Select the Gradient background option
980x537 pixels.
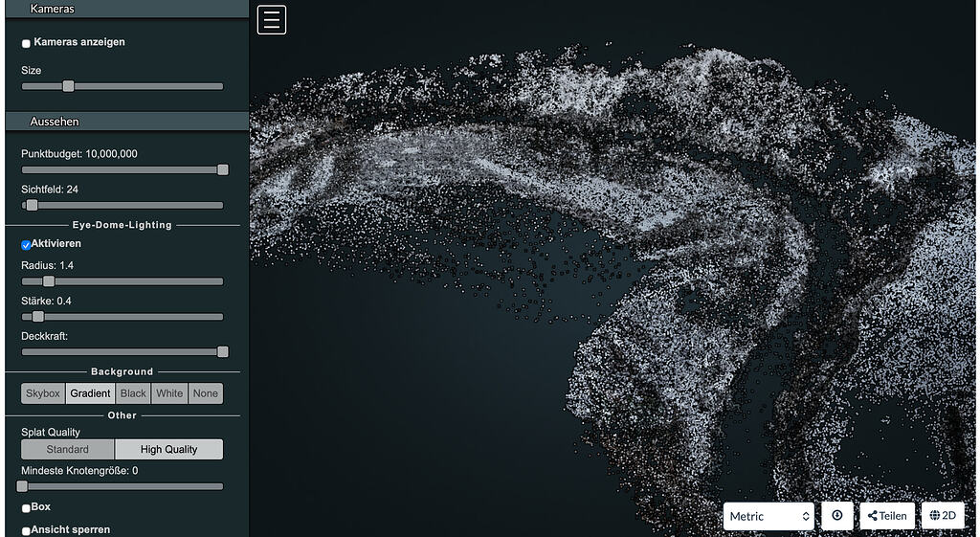91,393
